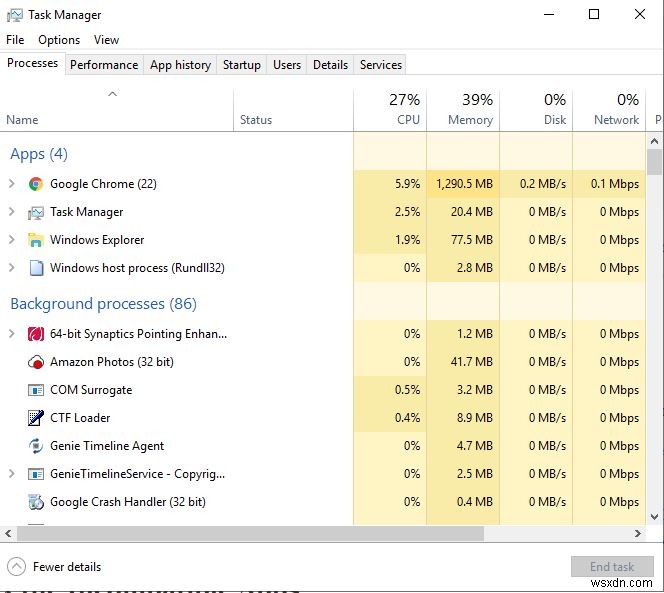Click the Synaptics Pointing Enhancer icon
Viewport: 664px width, 593px height.
pyautogui.click(x=36, y=334)
